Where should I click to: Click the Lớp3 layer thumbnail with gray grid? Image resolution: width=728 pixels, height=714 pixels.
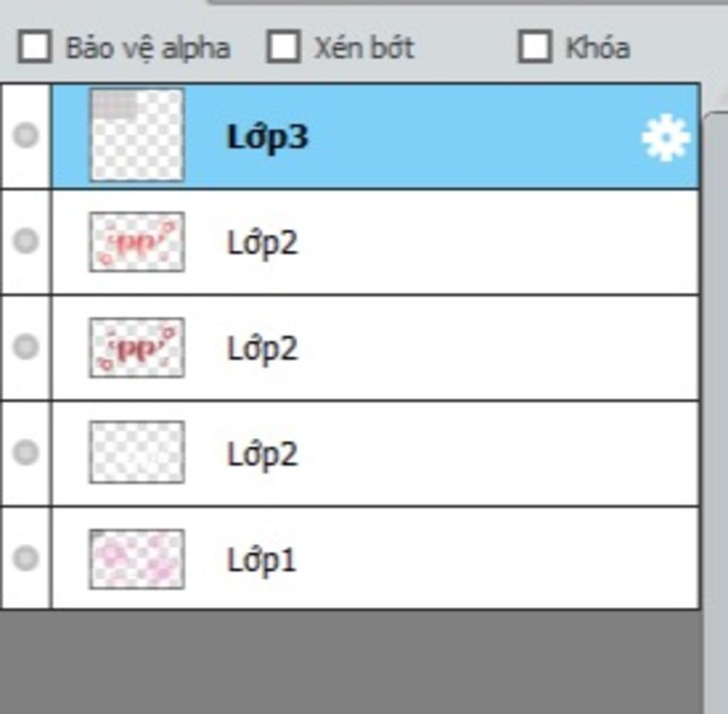click(137, 135)
